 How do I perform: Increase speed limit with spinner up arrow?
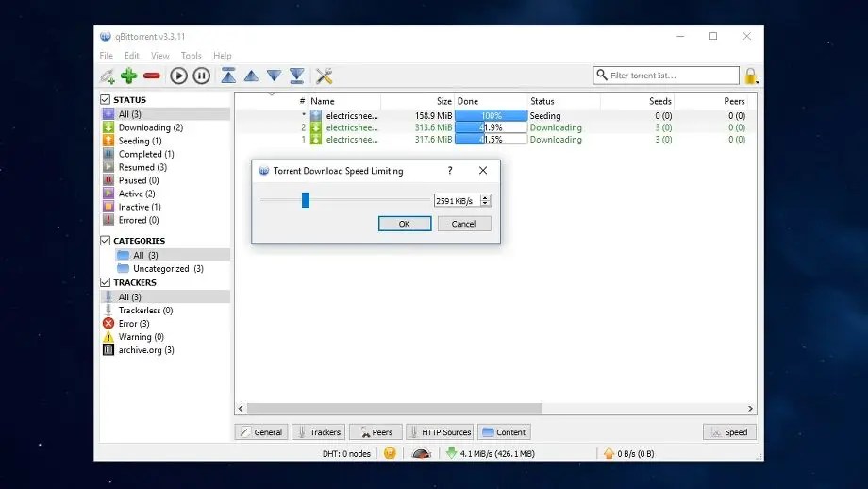485,197
